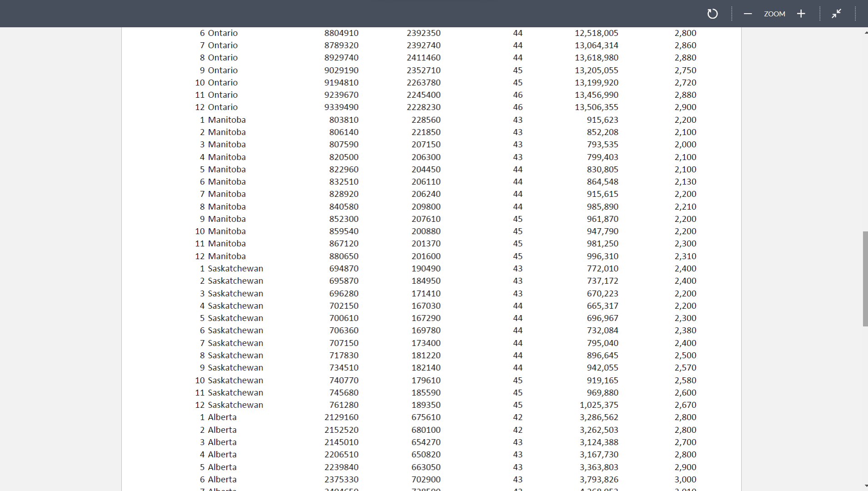Click the "1 Alberta" row label
The width and height of the screenshot is (868, 491).
point(218,417)
